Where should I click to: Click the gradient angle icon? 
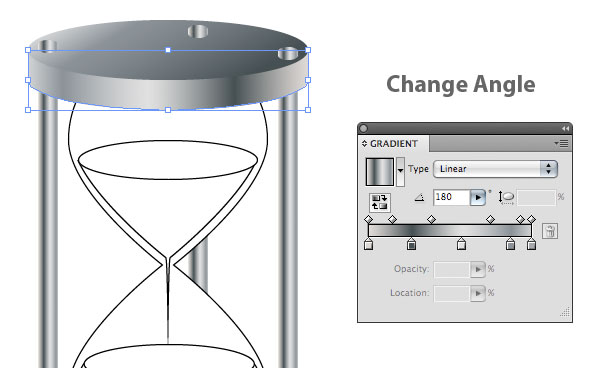419,198
